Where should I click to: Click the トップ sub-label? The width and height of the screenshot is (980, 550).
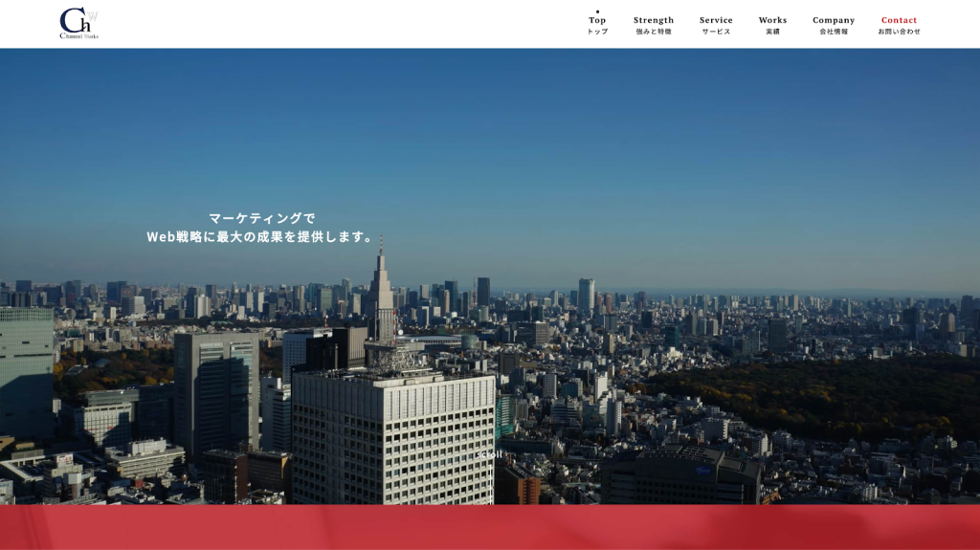pyautogui.click(x=597, y=32)
